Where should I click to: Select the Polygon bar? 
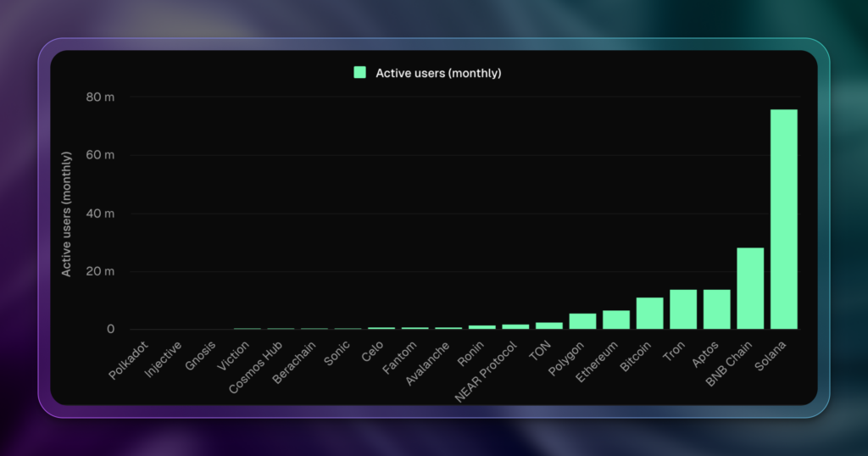click(582, 321)
